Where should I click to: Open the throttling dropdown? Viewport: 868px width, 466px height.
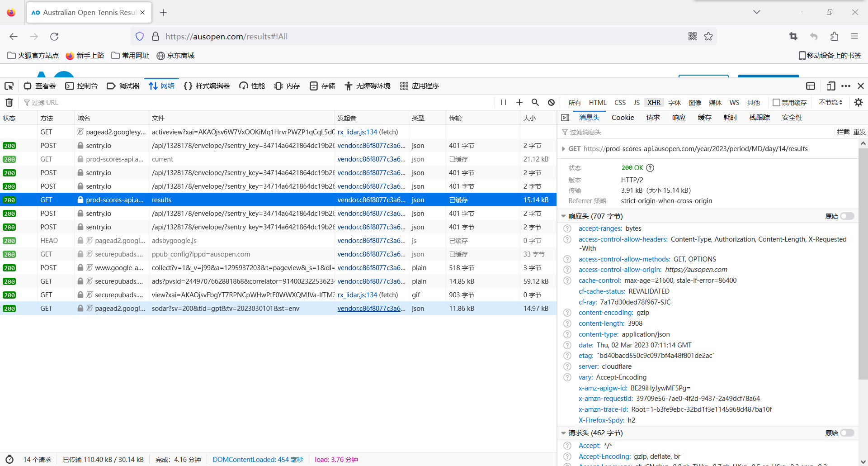[x=830, y=103]
